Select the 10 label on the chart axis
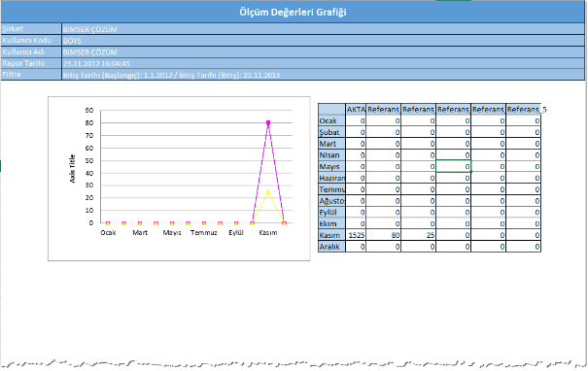Image resolution: width=588 pixels, height=371 pixels. coord(89,210)
